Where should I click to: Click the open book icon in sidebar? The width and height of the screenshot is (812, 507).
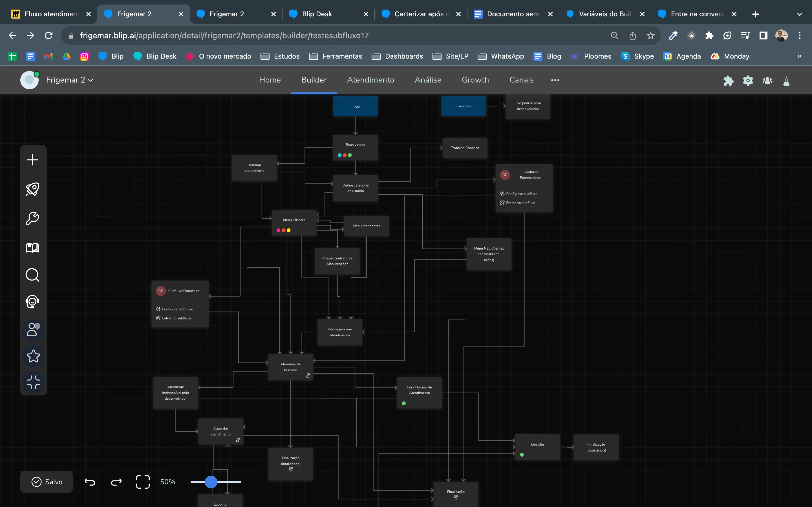[x=32, y=248]
